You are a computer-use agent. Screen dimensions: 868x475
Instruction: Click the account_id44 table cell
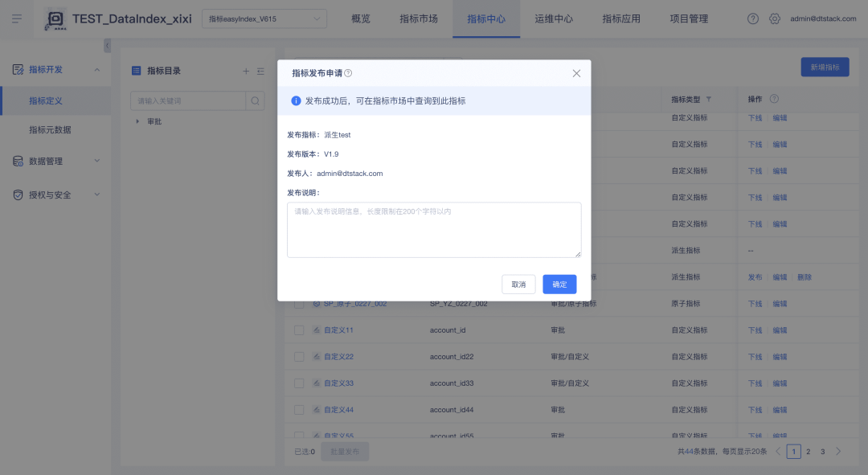point(452,410)
